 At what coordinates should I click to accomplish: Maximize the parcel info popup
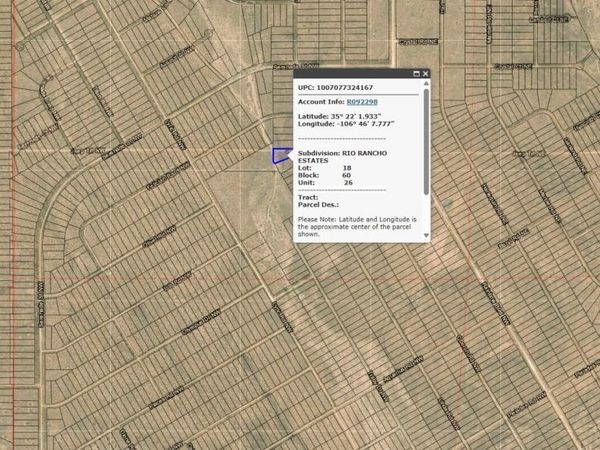click(x=415, y=73)
